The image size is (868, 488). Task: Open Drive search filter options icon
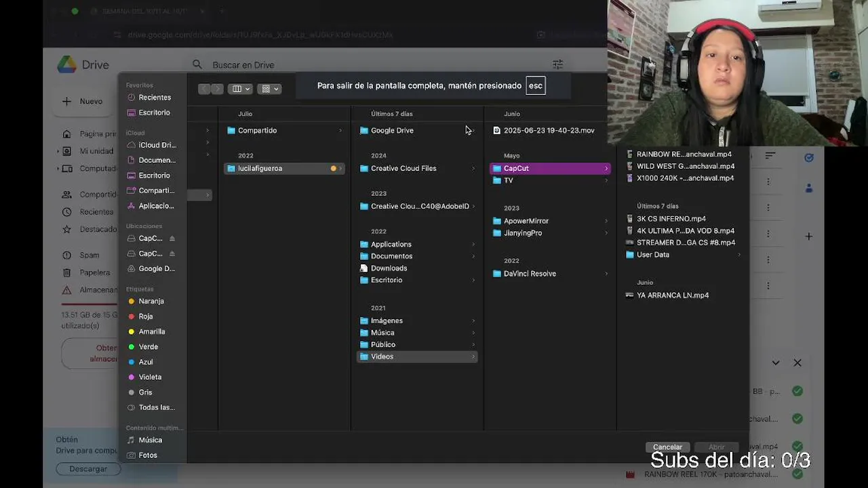click(x=557, y=64)
